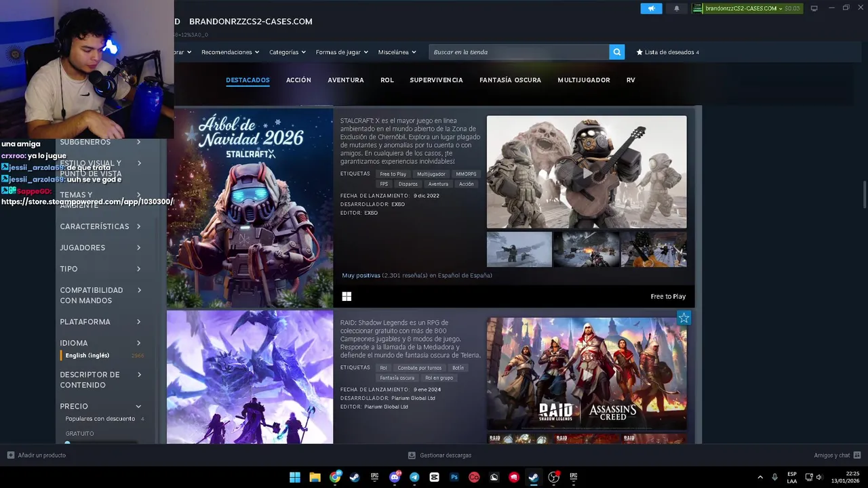Open Telegram from the taskbar
Viewport: 868px width, 488px height.
[414, 477]
